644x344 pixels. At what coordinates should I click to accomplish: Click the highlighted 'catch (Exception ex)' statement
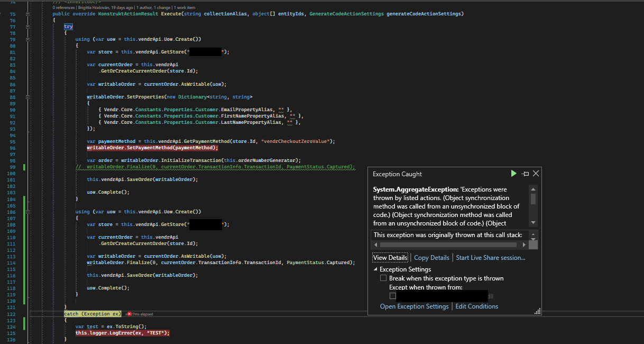coord(93,314)
